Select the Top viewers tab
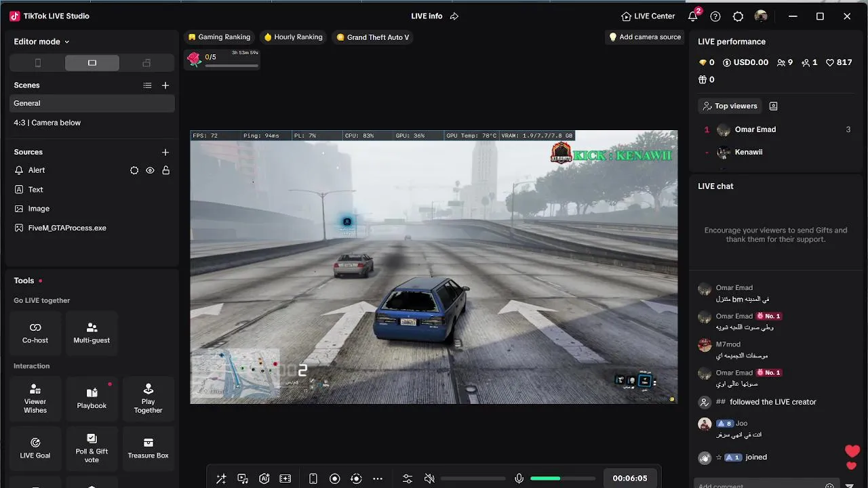 (730, 106)
